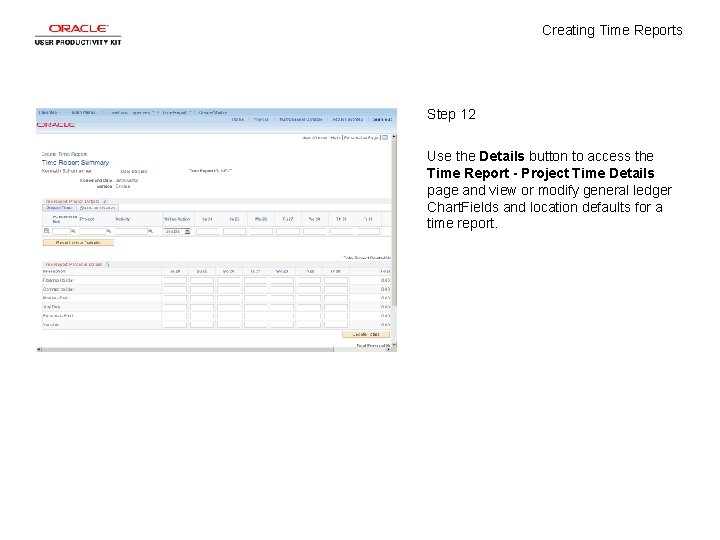This screenshot has height=540, width=720.
Task: Open the Billing Action dropdown
Action: (177, 231)
